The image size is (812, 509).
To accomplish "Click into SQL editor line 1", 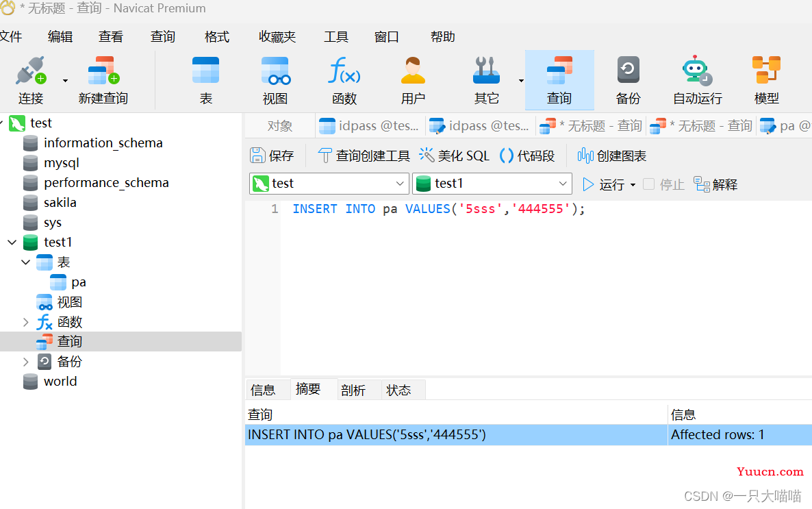I will pyautogui.click(x=439, y=209).
